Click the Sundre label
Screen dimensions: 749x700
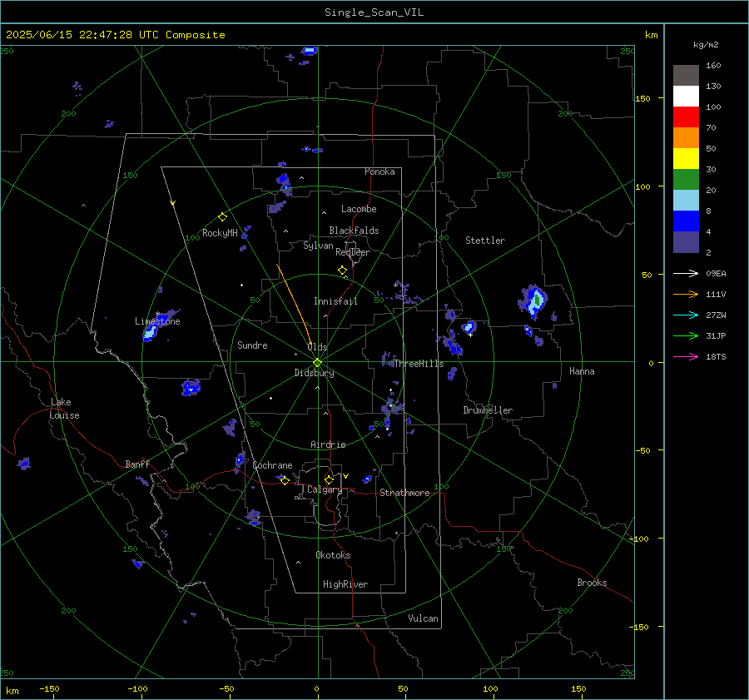pos(252,345)
